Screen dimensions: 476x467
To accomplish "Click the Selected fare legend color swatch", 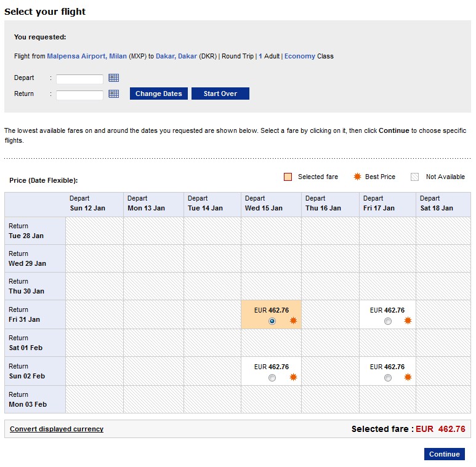I will click(x=288, y=177).
